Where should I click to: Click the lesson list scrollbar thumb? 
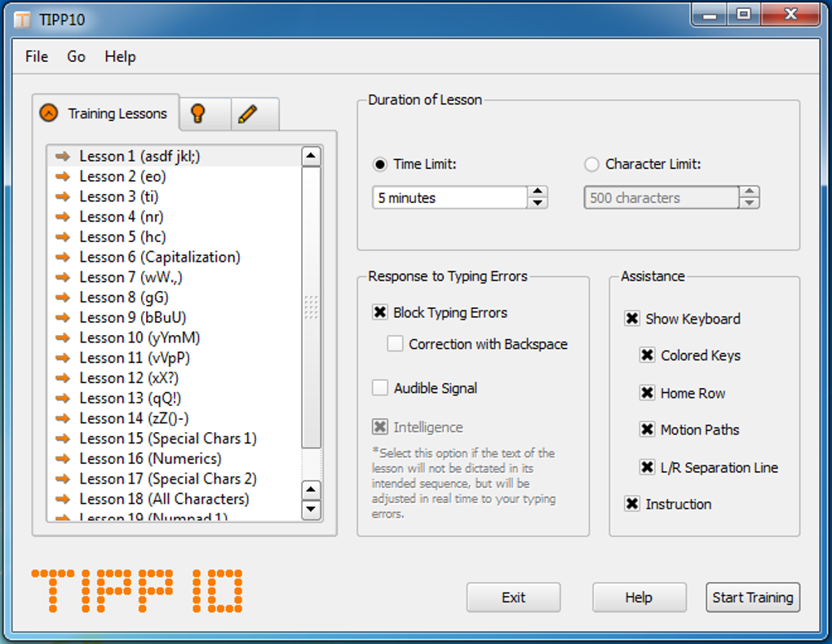tap(311, 307)
